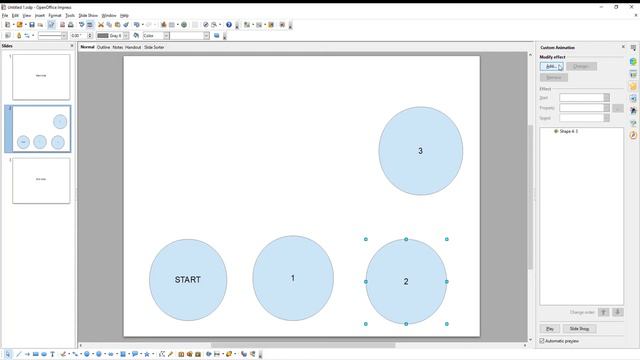Click the Copy icon in the toolbar
This screenshot has width=640, height=360.
(109, 25)
